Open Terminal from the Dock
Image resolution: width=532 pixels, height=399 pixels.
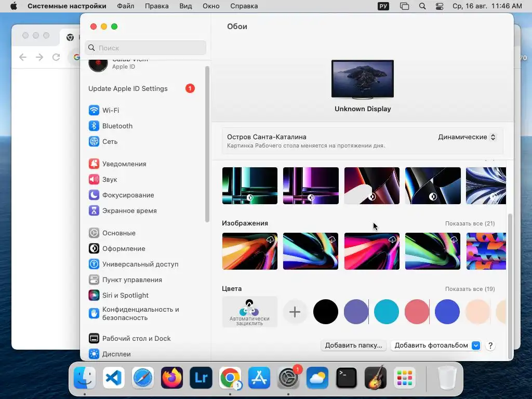[347, 378]
